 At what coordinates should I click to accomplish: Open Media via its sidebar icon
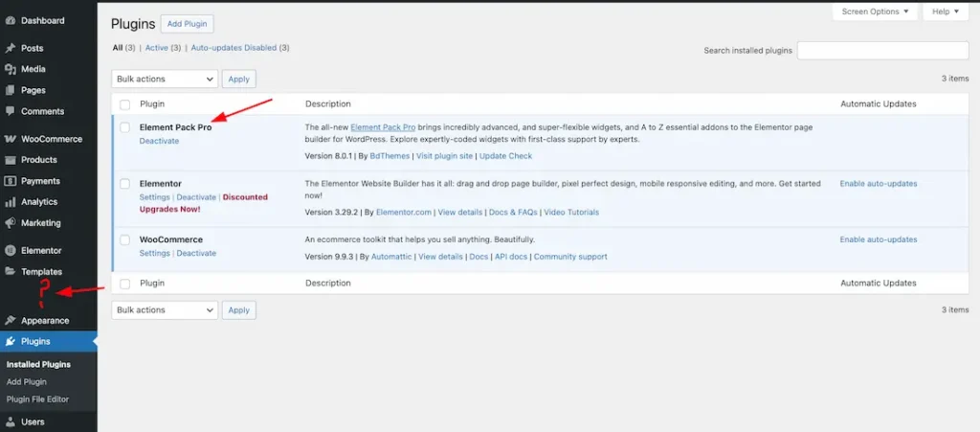click(11, 69)
